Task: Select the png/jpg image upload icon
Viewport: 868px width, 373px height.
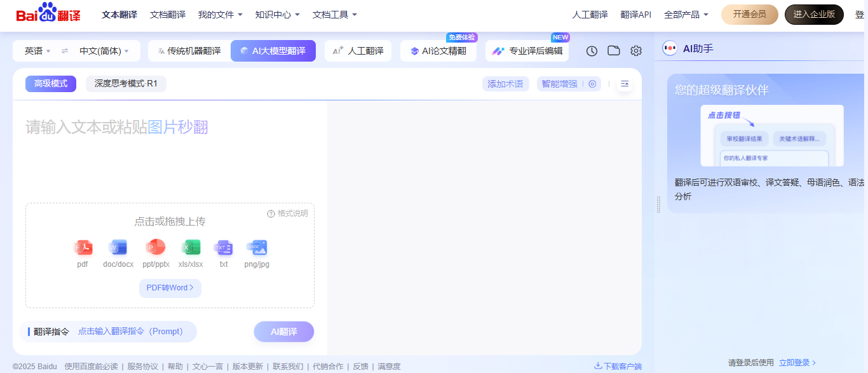Action: [257, 248]
